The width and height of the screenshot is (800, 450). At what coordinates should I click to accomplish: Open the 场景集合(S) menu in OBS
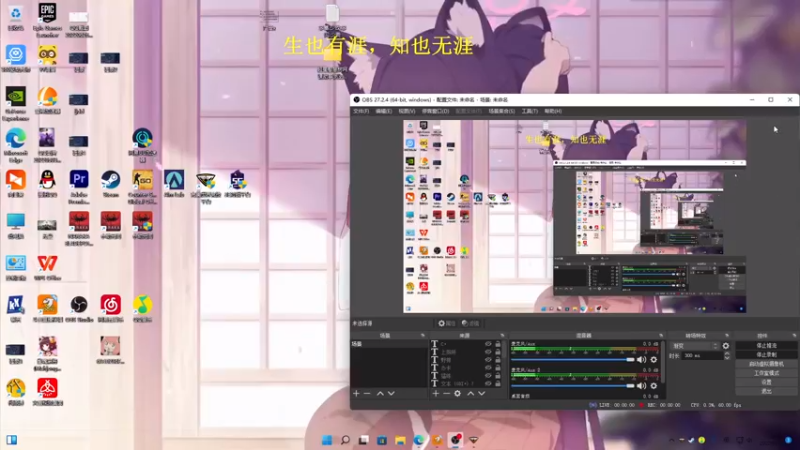(502, 111)
